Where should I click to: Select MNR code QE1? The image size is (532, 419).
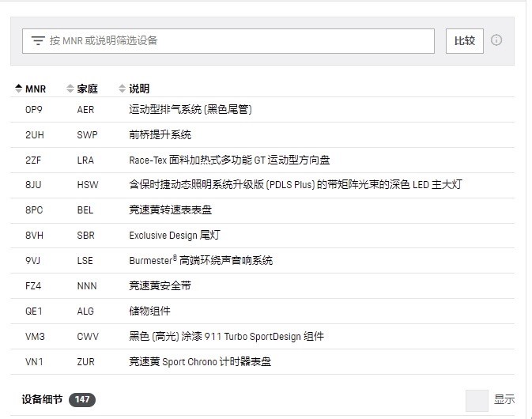(x=33, y=311)
